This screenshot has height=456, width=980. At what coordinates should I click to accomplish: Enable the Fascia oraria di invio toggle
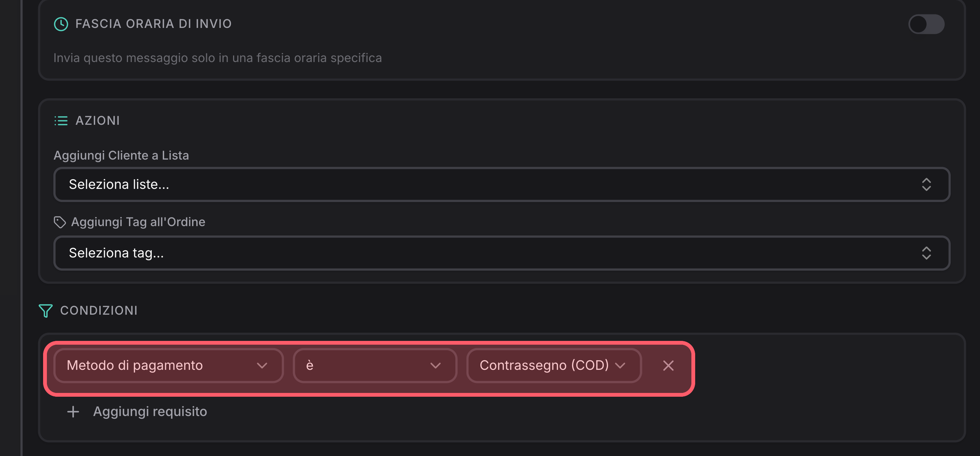[926, 24]
